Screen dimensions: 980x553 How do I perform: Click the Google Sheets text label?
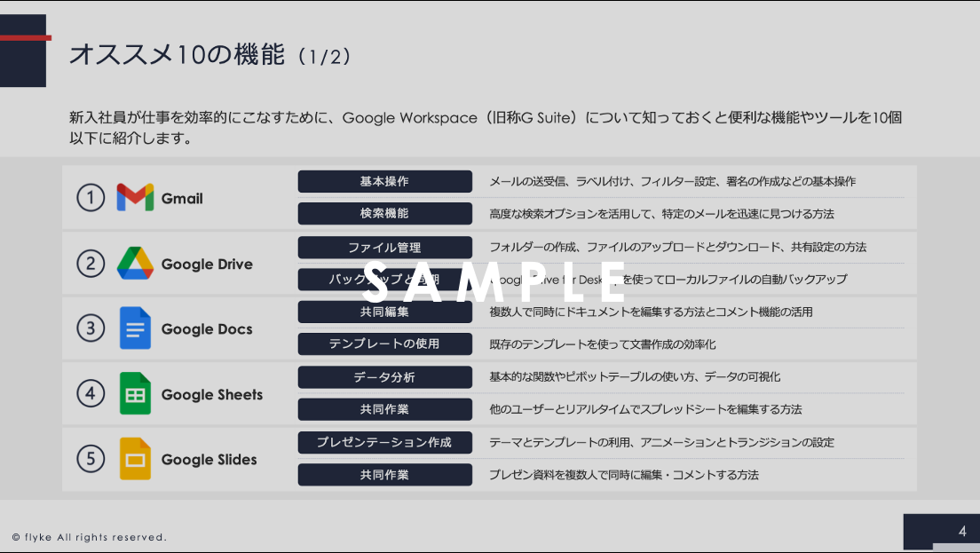pyautogui.click(x=212, y=395)
